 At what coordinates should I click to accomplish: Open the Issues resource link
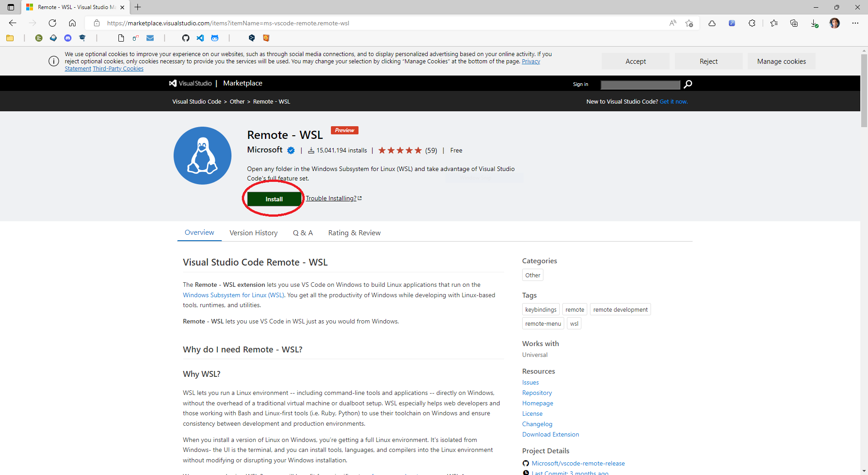tap(530, 382)
